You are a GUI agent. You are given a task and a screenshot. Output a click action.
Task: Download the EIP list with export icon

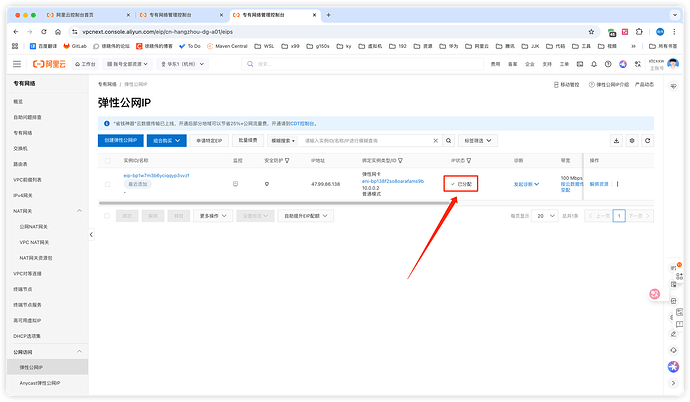point(617,141)
